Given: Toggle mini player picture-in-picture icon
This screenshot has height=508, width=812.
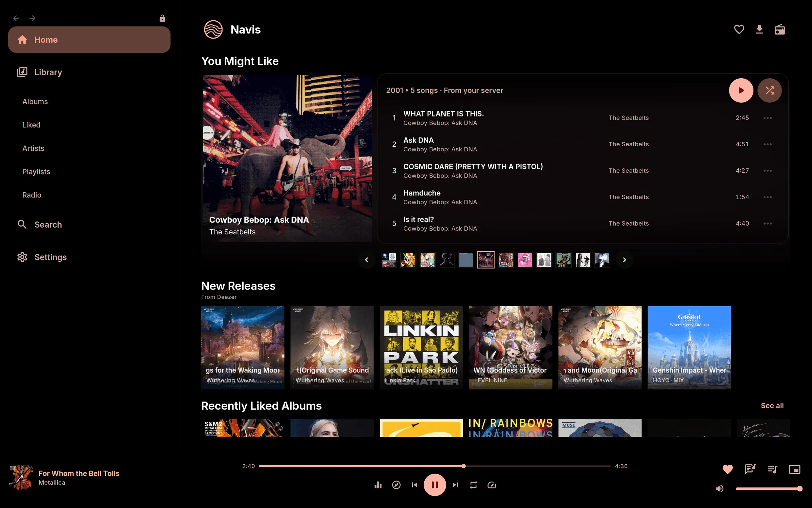Looking at the screenshot, I should [x=794, y=469].
